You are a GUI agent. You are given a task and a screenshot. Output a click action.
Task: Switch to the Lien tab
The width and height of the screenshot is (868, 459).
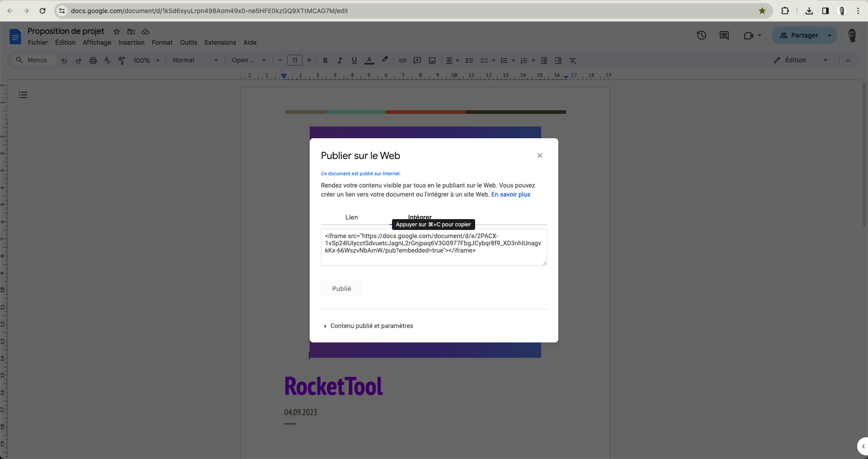351,217
